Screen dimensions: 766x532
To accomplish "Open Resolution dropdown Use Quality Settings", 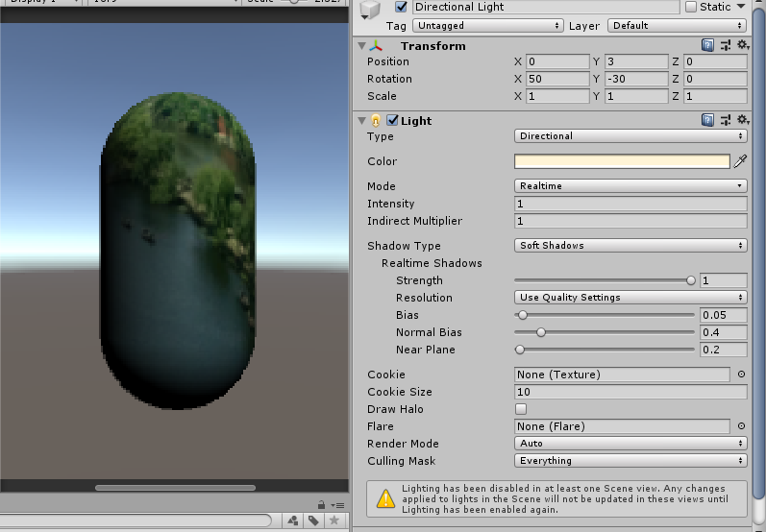I will coord(630,298).
